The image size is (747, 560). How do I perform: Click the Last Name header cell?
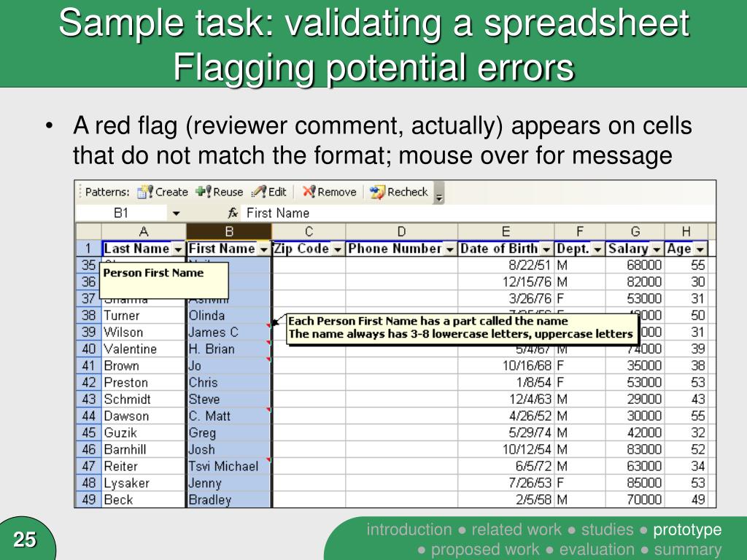point(144,249)
